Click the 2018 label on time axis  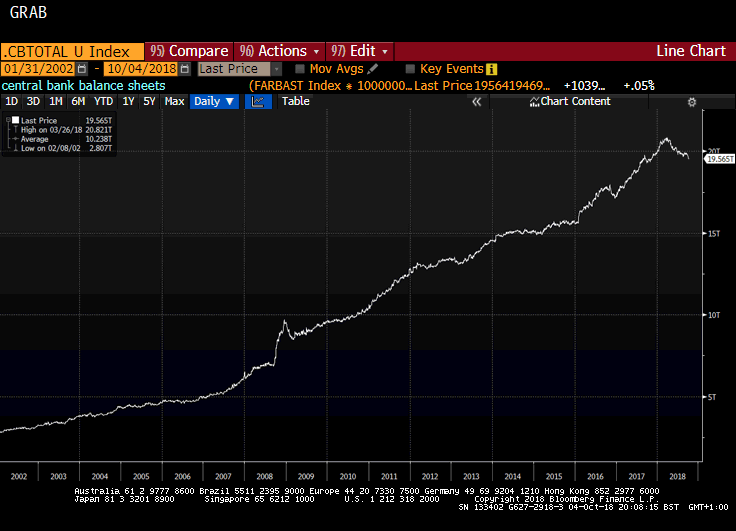(677, 477)
